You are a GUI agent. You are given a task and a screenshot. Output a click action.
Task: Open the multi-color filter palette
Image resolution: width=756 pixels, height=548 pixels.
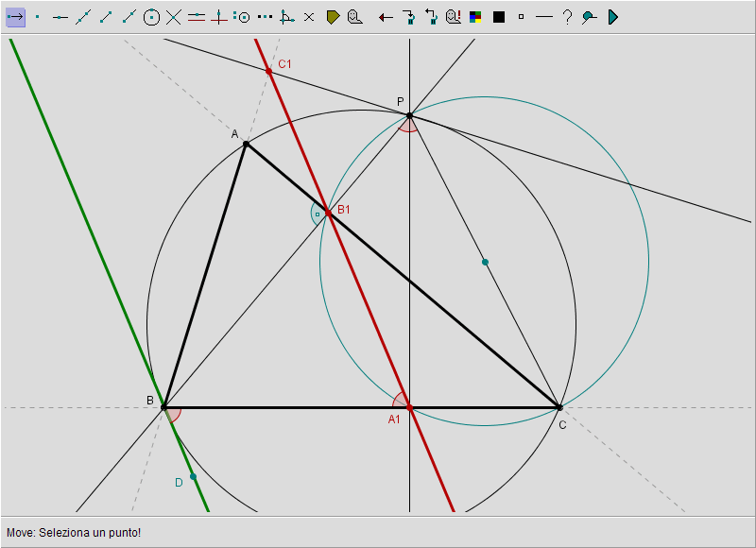(475, 17)
